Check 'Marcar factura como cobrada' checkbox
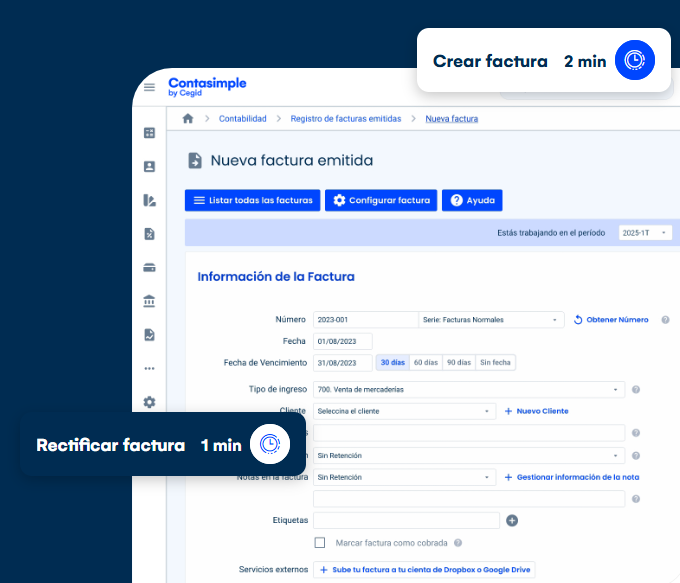Screen dimensions: 680x583 pos(320,543)
